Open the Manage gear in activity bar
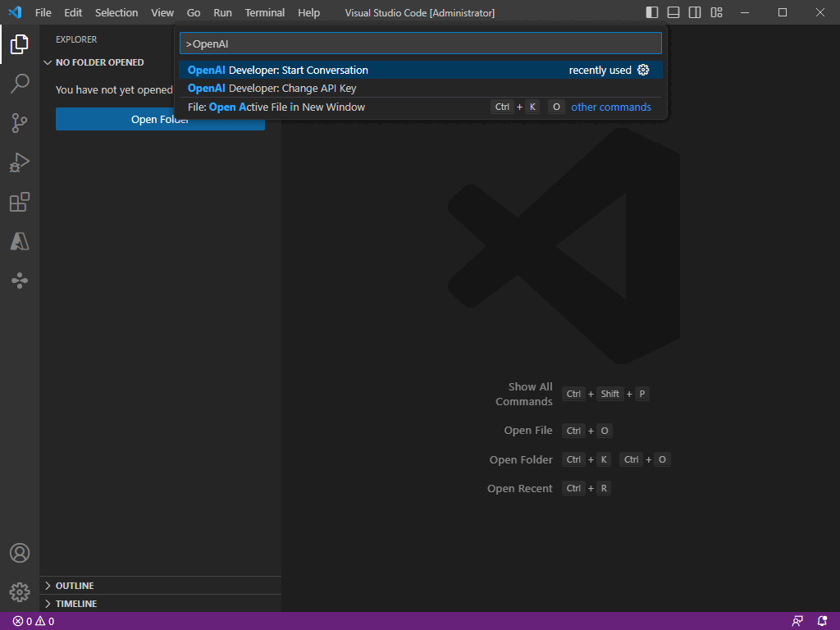This screenshot has width=840, height=630. coord(20,592)
